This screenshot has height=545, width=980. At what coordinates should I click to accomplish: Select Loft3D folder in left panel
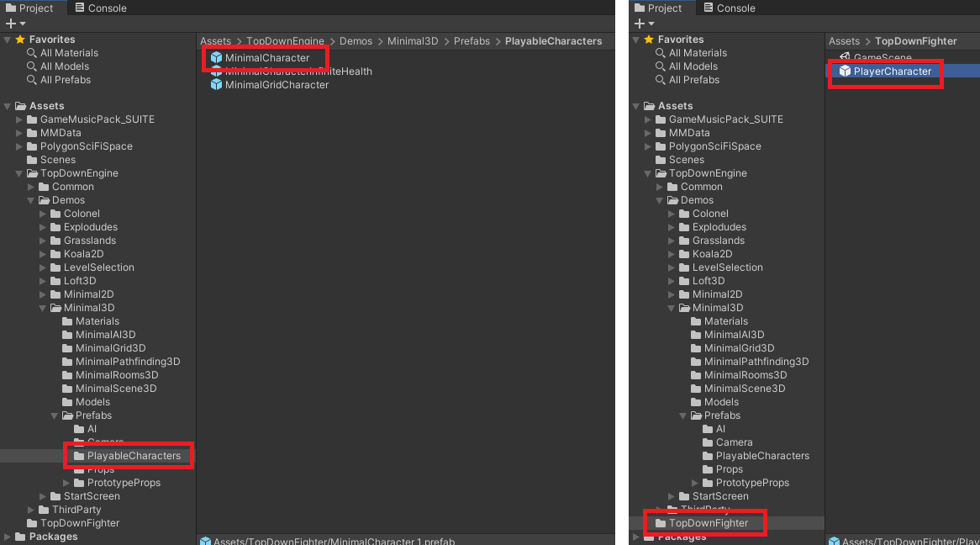coord(73,281)
